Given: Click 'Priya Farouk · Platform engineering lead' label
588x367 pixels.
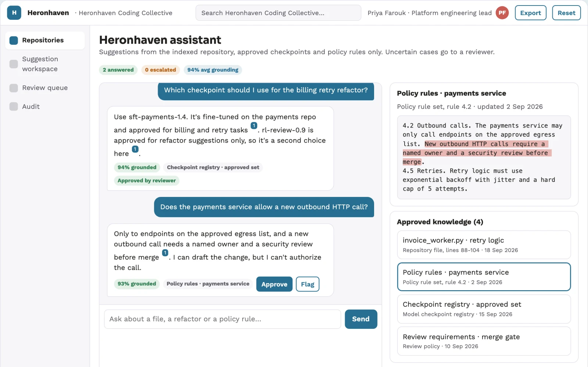Looking at the screenshot, I should (x=430, y=13).
